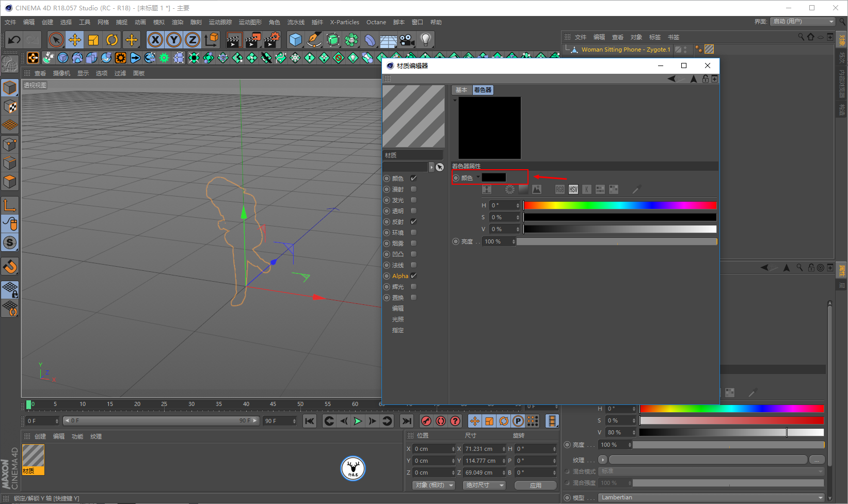848x504 pixels.
Task: Click the 应用 apply button
Action: pos(535,485)
